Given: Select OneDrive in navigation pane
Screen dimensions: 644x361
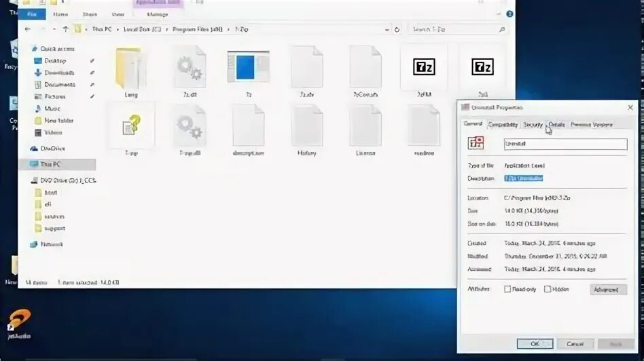Looking at the screenshot, I should tap(52, 149).
